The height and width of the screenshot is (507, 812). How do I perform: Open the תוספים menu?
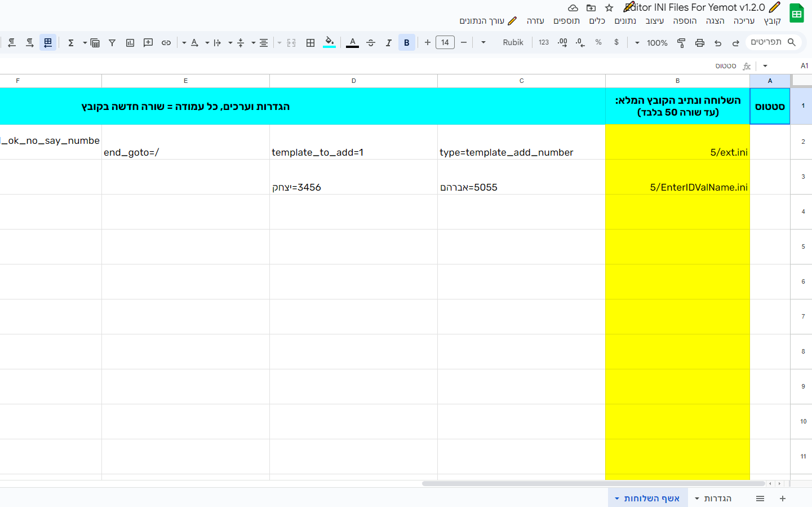coord(567,21)
